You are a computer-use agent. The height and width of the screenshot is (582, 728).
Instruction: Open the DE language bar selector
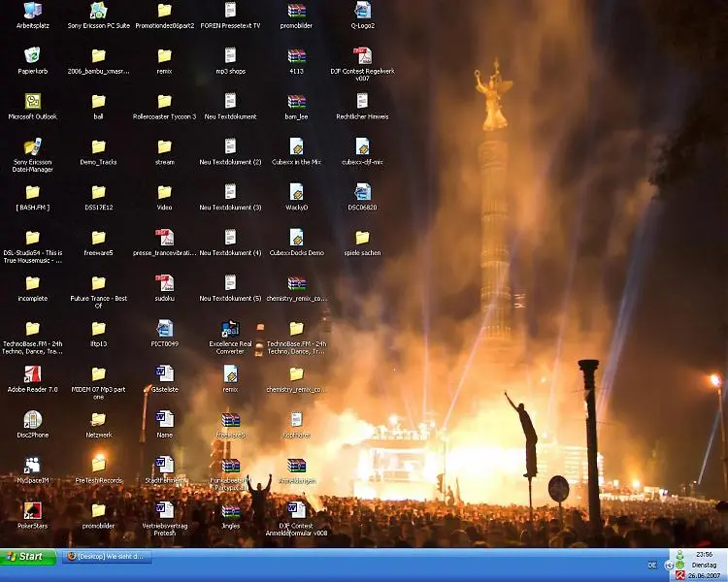coord(651,565)
